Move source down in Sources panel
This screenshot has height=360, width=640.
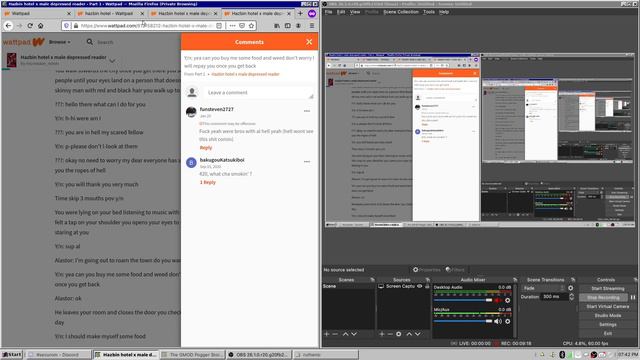point(418,334)
